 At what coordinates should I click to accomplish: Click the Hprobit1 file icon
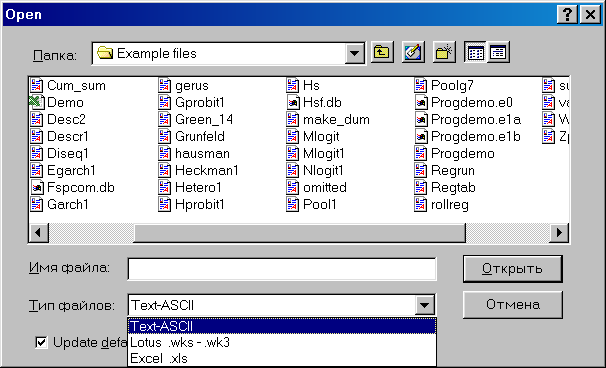pyautogui.click(x=165, y=204)
